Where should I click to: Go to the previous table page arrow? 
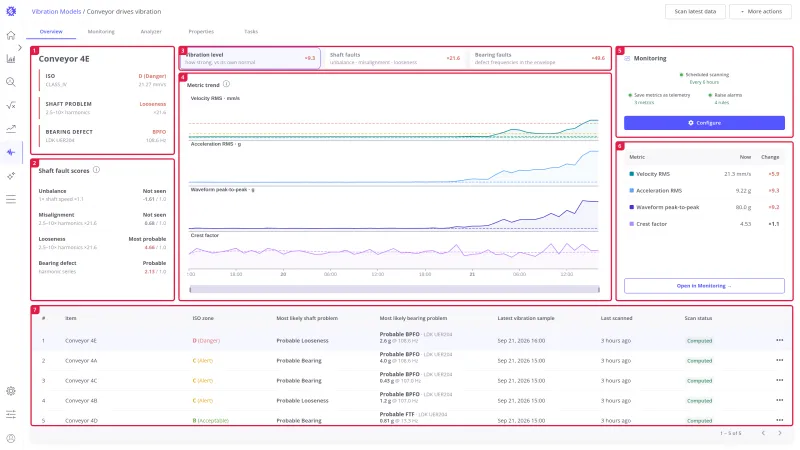coord(763,433)
